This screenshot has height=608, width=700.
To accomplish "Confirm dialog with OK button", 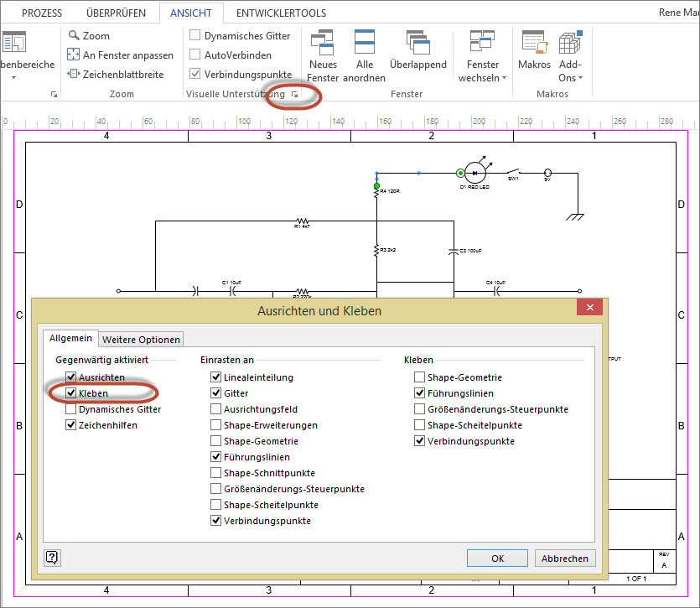I will [497, 558].
